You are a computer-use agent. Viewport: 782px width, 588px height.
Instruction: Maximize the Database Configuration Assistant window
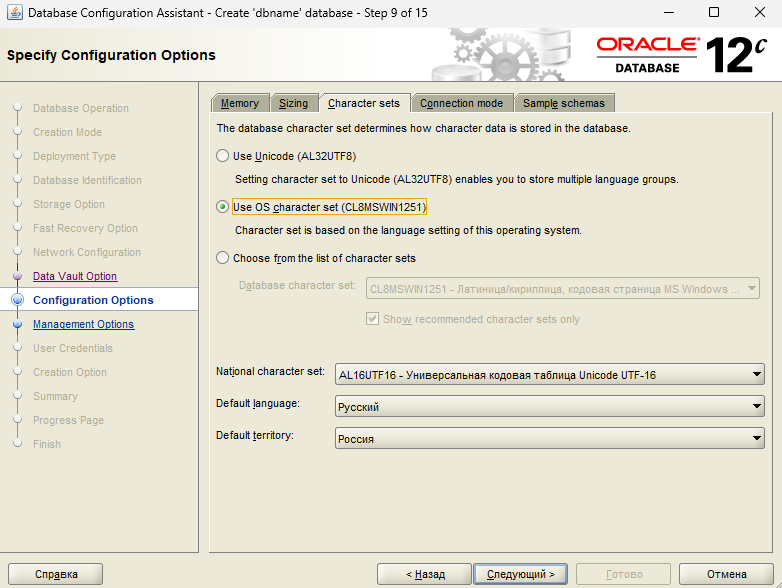[x=714, y=12]
